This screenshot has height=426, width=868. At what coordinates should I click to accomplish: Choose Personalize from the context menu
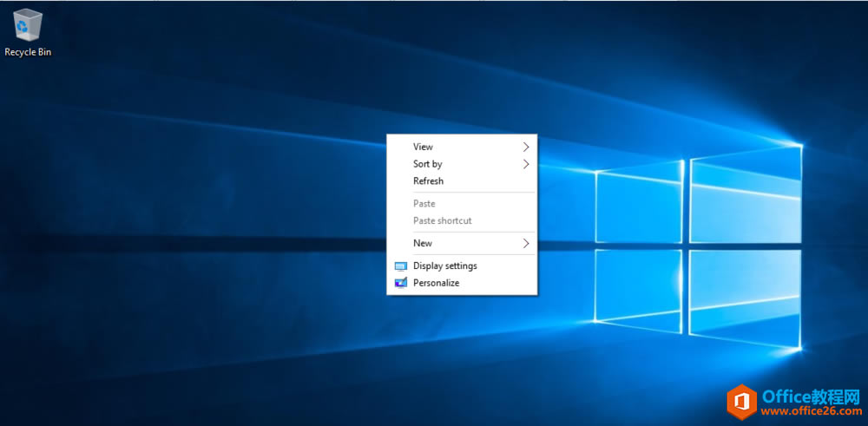(462, 283)
